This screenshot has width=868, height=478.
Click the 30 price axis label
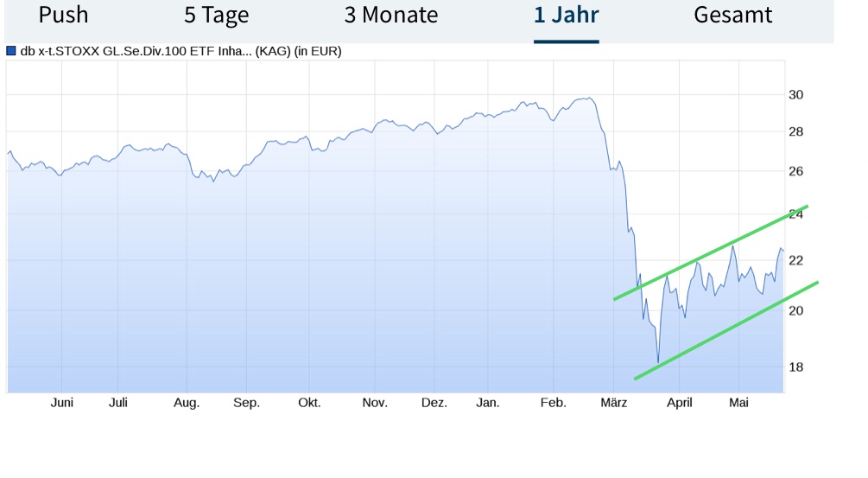point(795,95)
